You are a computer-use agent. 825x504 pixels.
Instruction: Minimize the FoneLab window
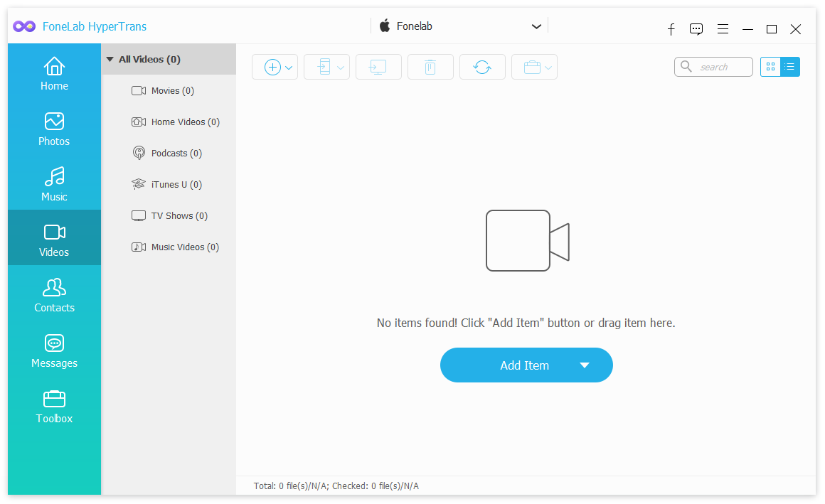[747, 29]
